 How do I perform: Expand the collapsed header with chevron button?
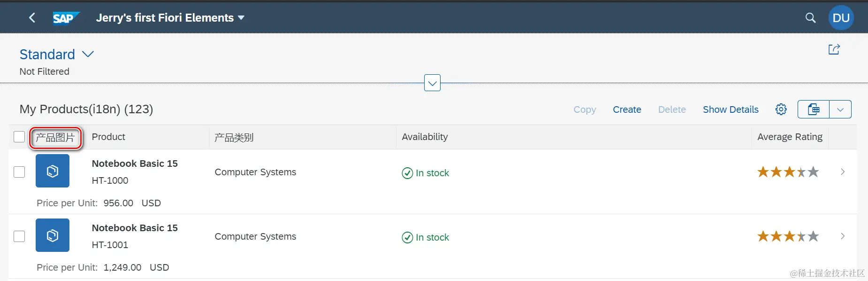432,83
